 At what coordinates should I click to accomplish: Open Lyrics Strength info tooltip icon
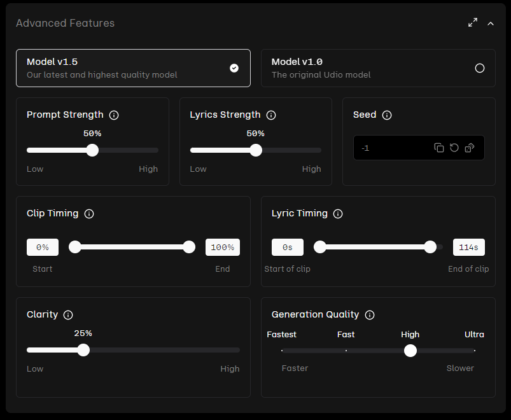pyautogui.click(x=271, y=115)
